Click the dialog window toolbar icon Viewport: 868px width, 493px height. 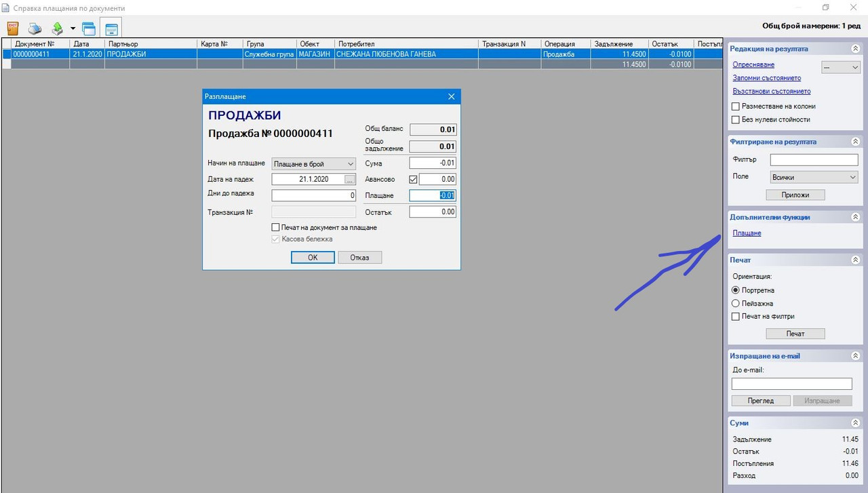coord(111,28)
